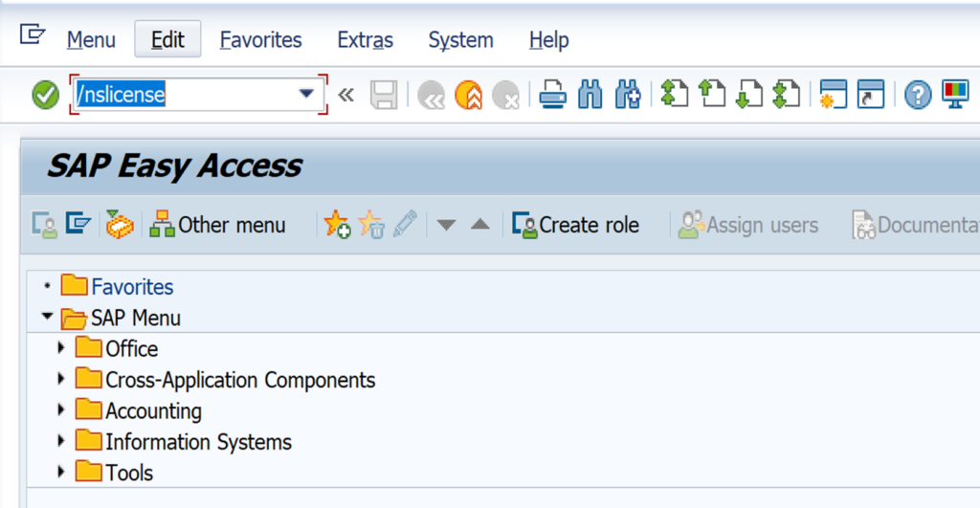Viewport: 980px width, 508px height.
Task: Go to the Previous Page icon
Action: (x=712, y=95)
